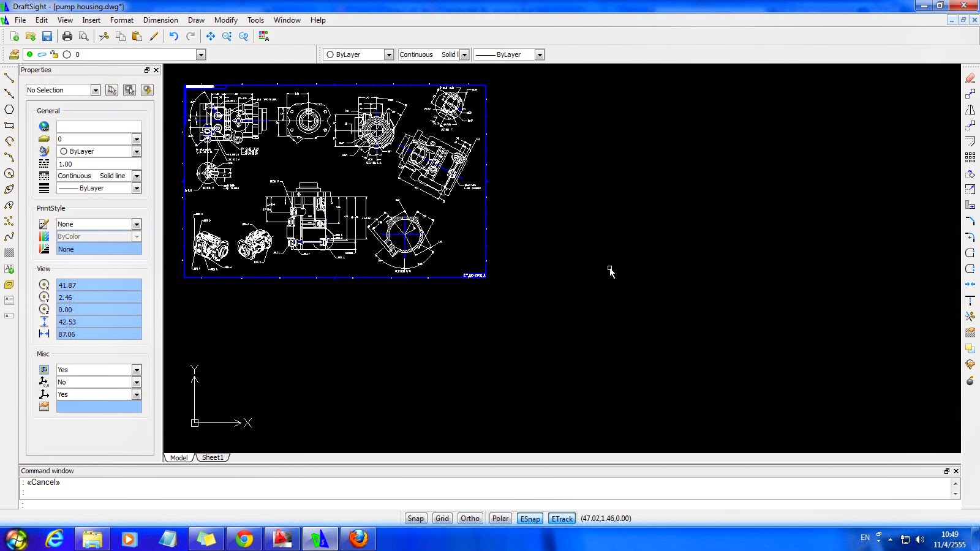Select the Rectangle draw tool
The image size is (980, 551).
tap(9, 126)
